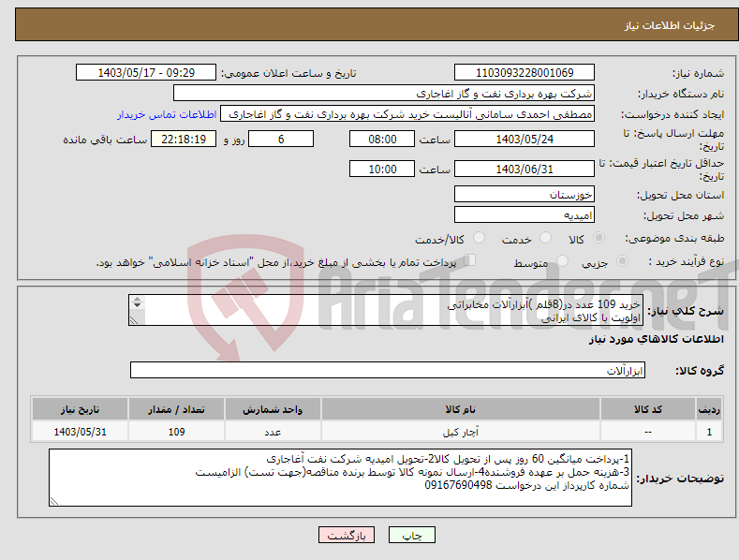Click the response deadline time 08:00

(x=382, y=139)
